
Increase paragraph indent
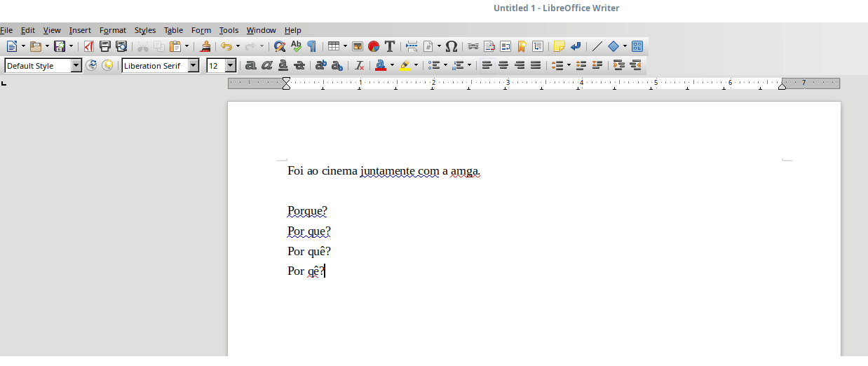[619, 65]
